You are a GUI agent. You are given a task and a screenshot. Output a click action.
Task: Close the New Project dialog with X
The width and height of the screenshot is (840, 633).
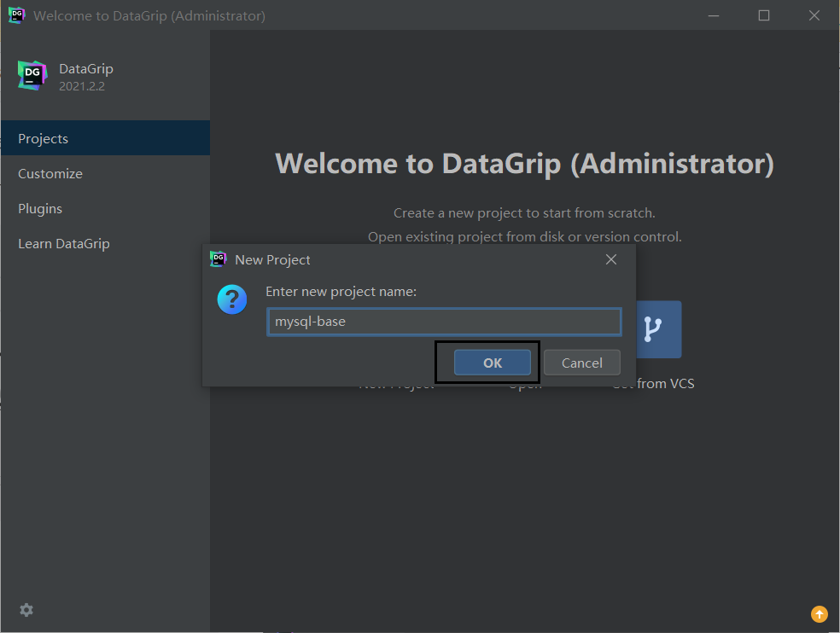[610, 259]
